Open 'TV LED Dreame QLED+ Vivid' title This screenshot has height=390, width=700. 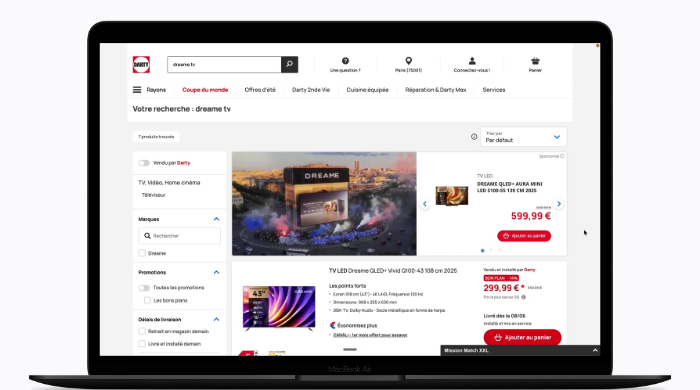(393, 271)
